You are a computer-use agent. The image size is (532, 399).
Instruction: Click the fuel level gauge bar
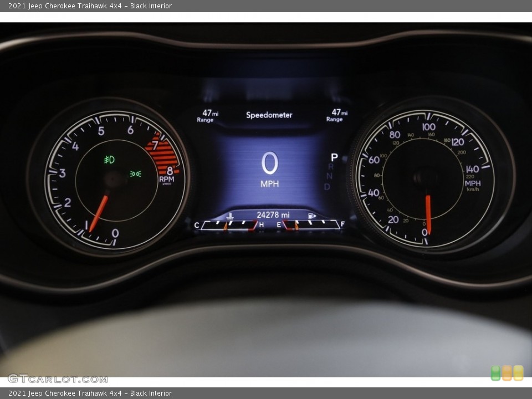click(311, 225)
